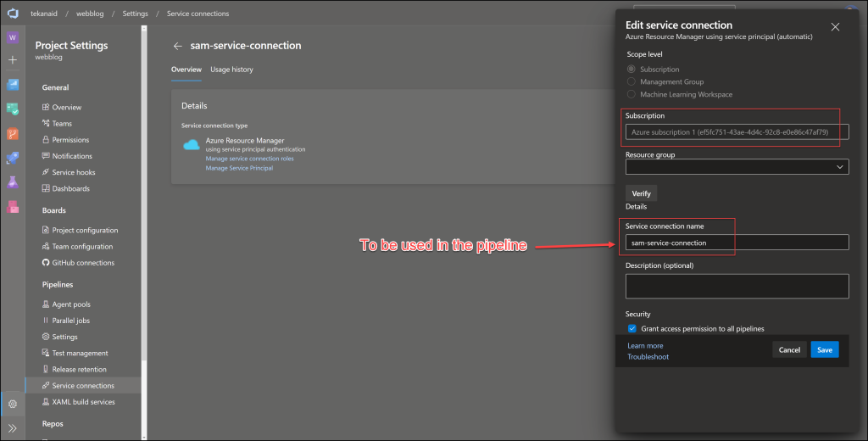Open the Resource group dropdown
Screen dimensions: 868x441
pos(737,168)
